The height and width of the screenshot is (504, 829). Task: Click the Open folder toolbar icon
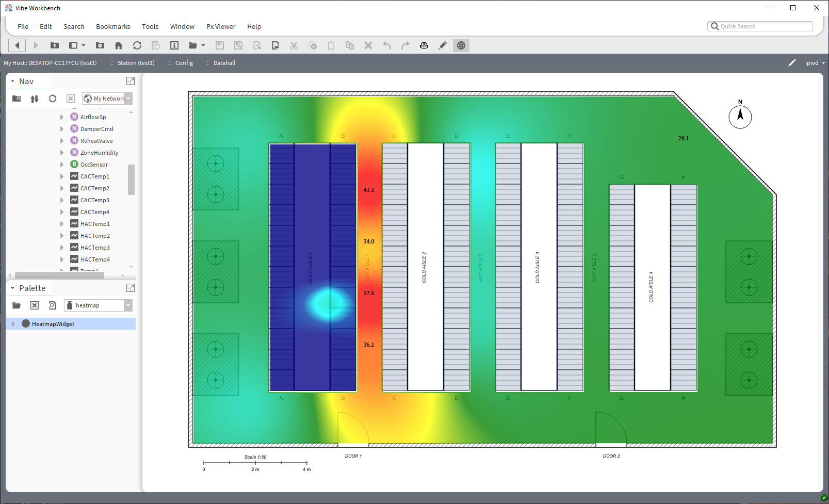193,45
